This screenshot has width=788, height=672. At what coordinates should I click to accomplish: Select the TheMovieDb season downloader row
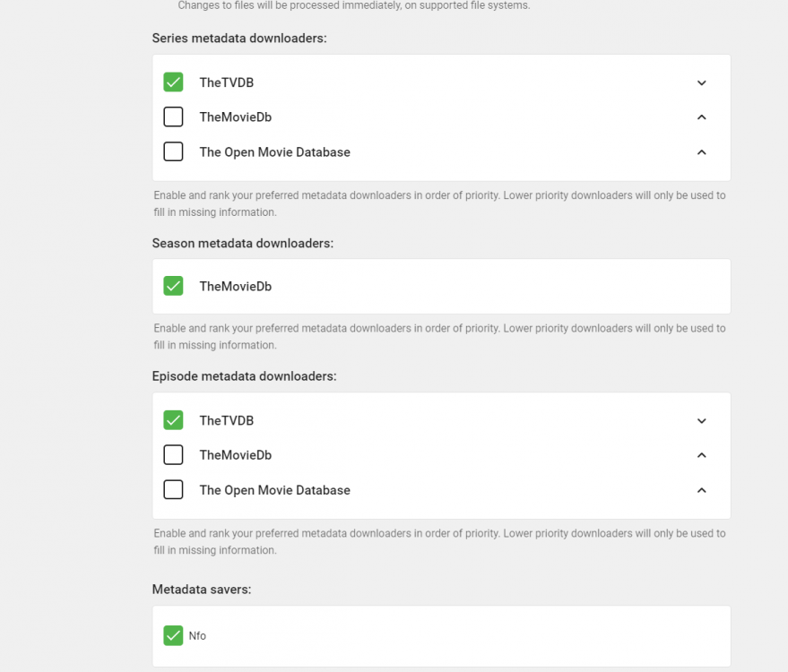click(x=236, y=286)
